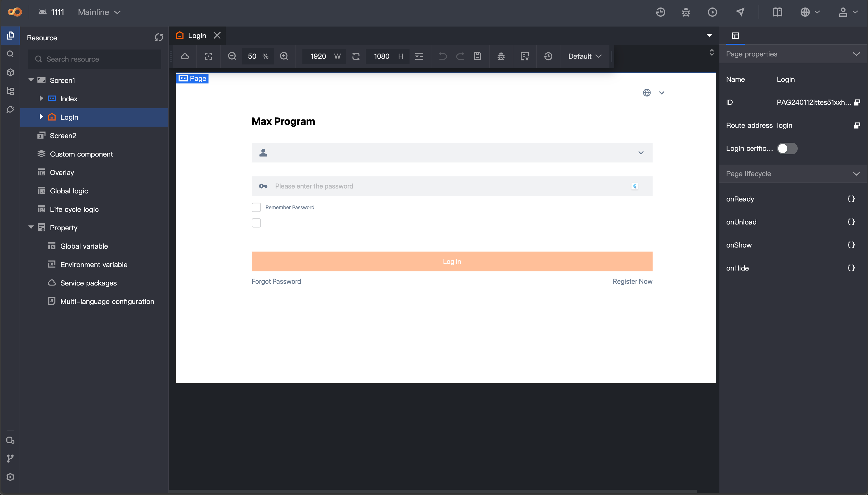Check the Remember Password checkbox

[256, 207]
